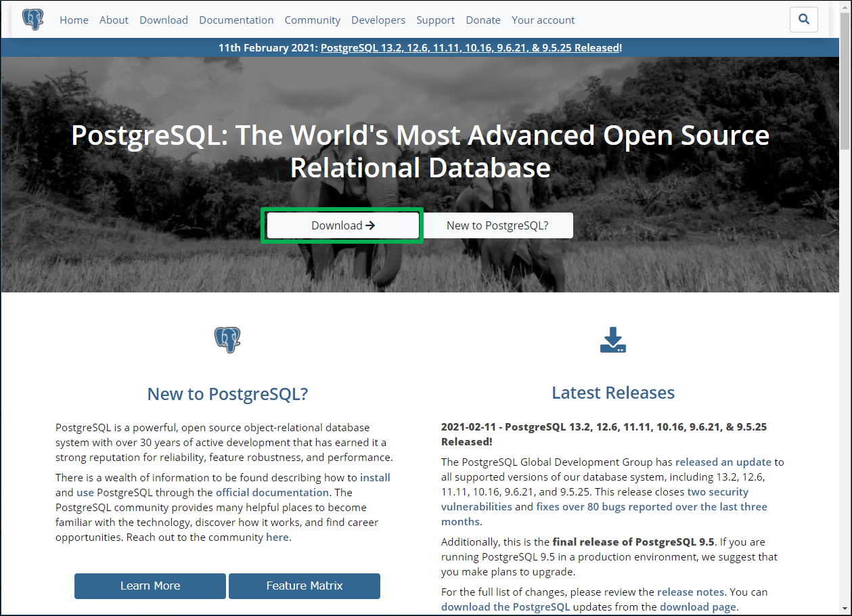852x616 pixels.
Task: Open the 'released an update' link
Action: (x=723, y=462)
